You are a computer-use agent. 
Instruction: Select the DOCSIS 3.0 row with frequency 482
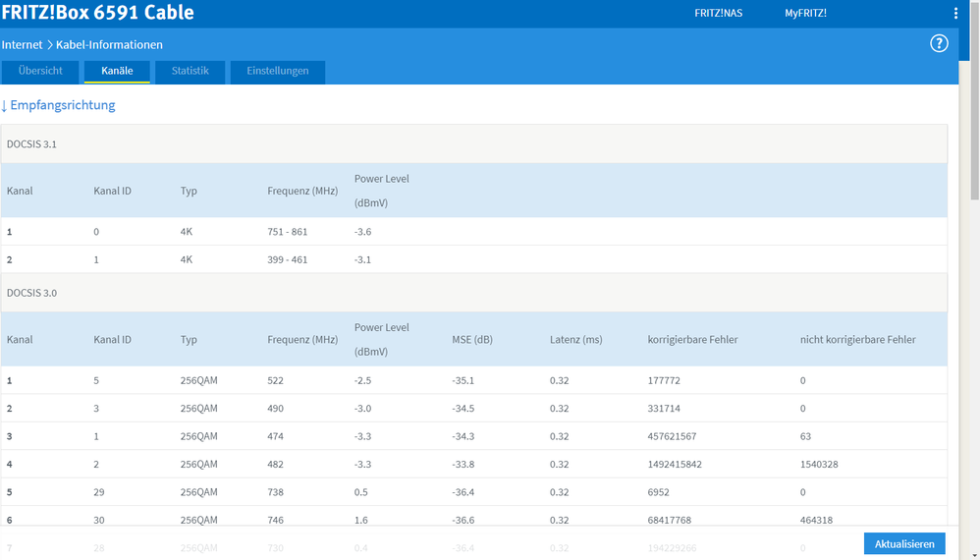pos(275,465)
